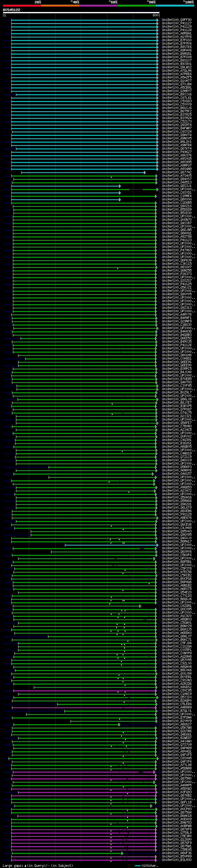
Task: Open hit UniRef100_C0NYP9
Action: pos(176,653)
